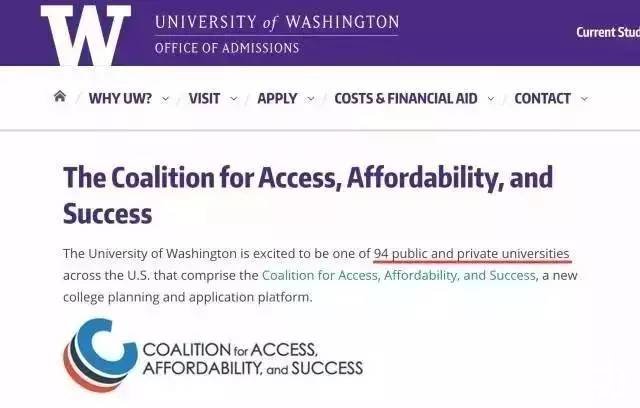Follow the green Coalition for Access link
Screen dimensions: 640x408
[x=398, y=275]
